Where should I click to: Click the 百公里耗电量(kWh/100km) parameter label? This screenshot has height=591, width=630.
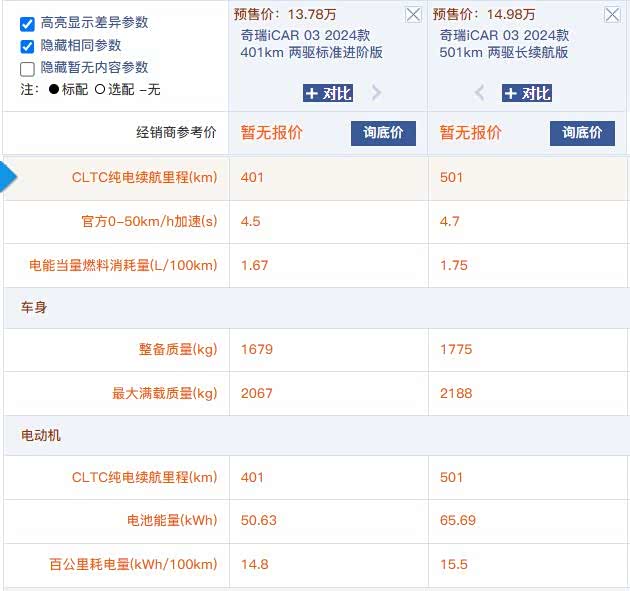coord(133,565)
